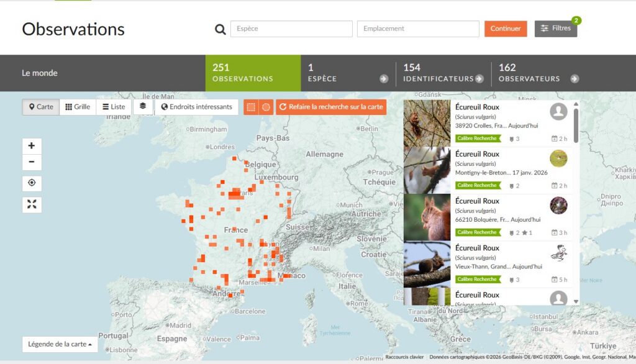The height and width of the screenshot is (364, 636).
Task: Switch to Carte map view
Action: click(40, 107)
